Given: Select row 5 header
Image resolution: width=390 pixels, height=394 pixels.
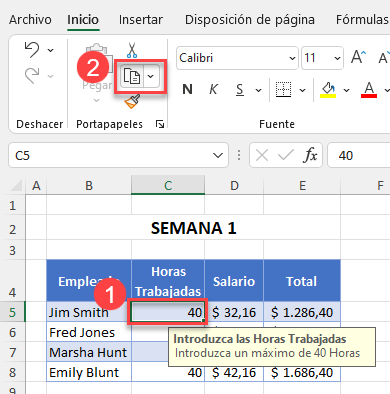Looking at the screenshot, I should 13,312.
